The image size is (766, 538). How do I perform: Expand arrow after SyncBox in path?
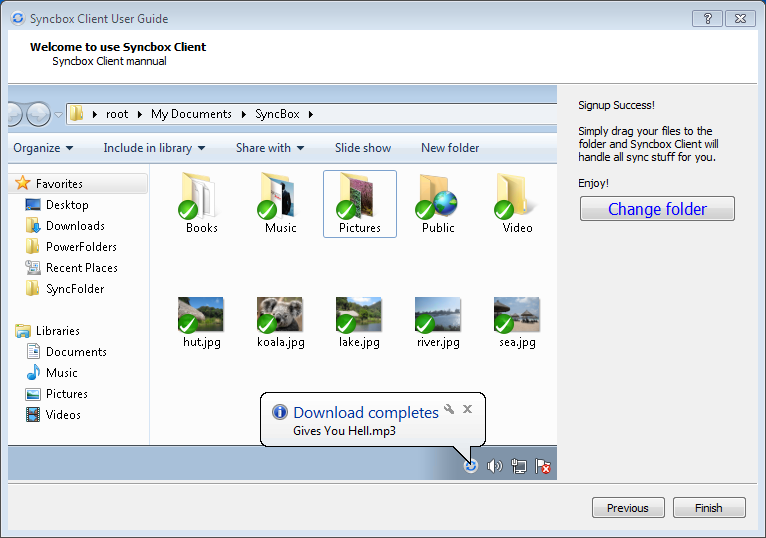(311, 114)
